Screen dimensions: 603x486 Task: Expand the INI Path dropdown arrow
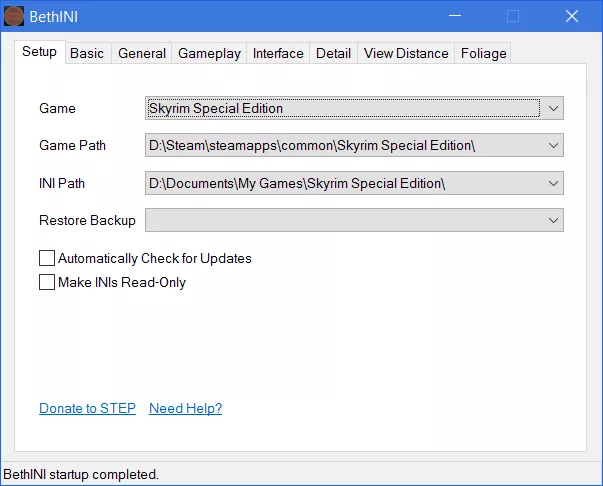tap(553, 183)
